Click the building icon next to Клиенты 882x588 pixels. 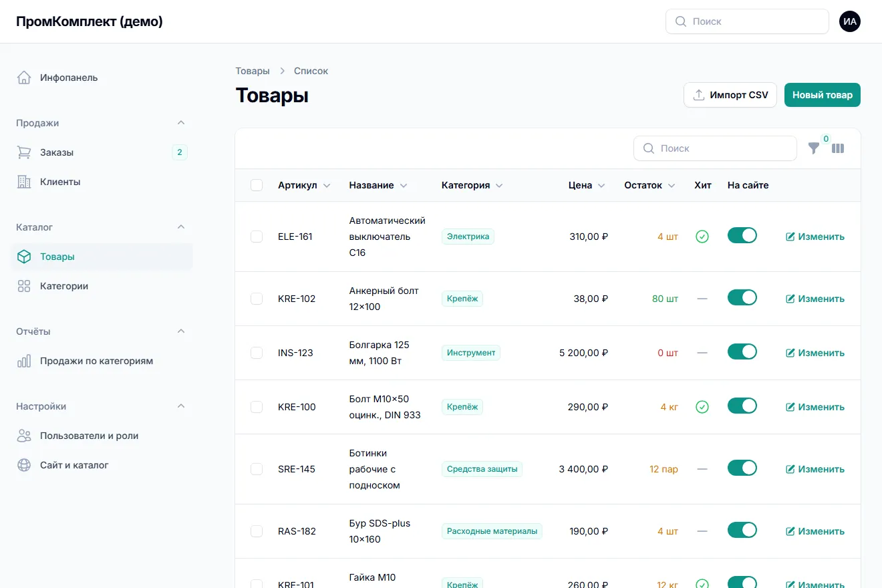click(x=24, y=182)
